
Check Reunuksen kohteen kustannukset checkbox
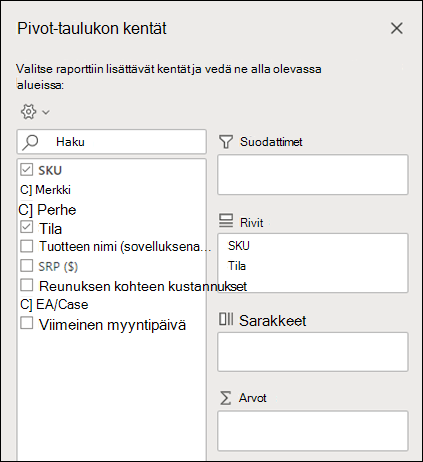point(26,286)
